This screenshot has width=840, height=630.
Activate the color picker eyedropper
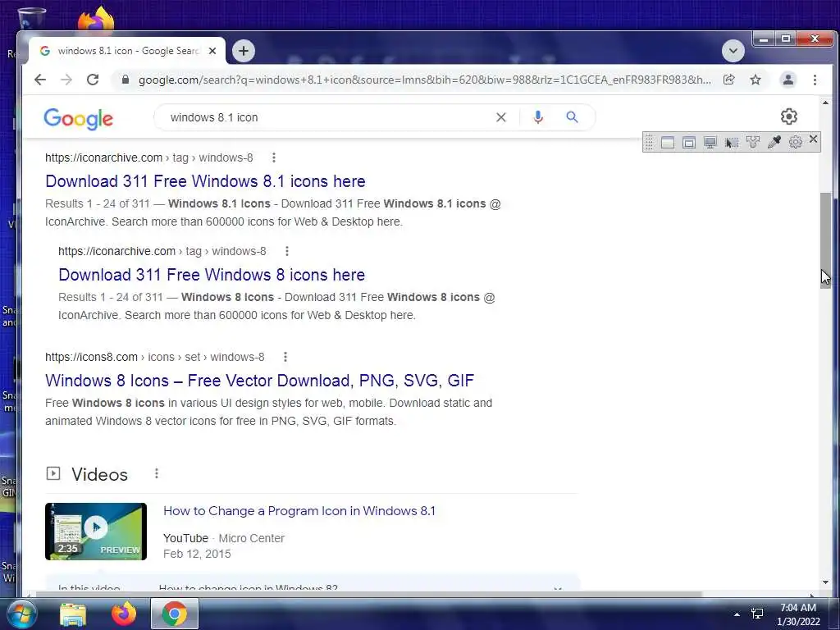[x=774, y=142]
